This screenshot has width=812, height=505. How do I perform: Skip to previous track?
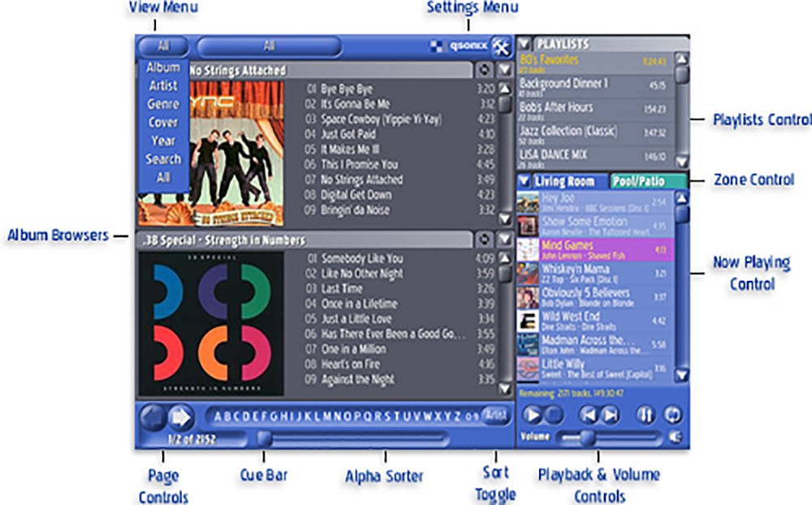click(588, 415)
